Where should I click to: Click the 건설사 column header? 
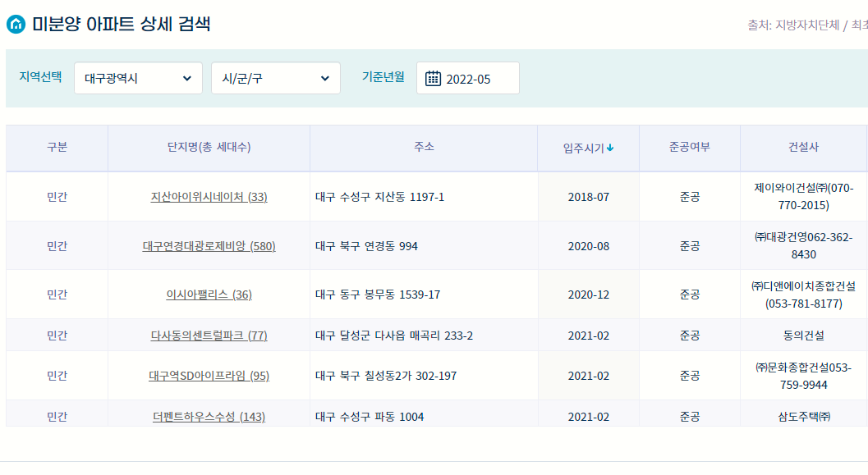[803, 147]
